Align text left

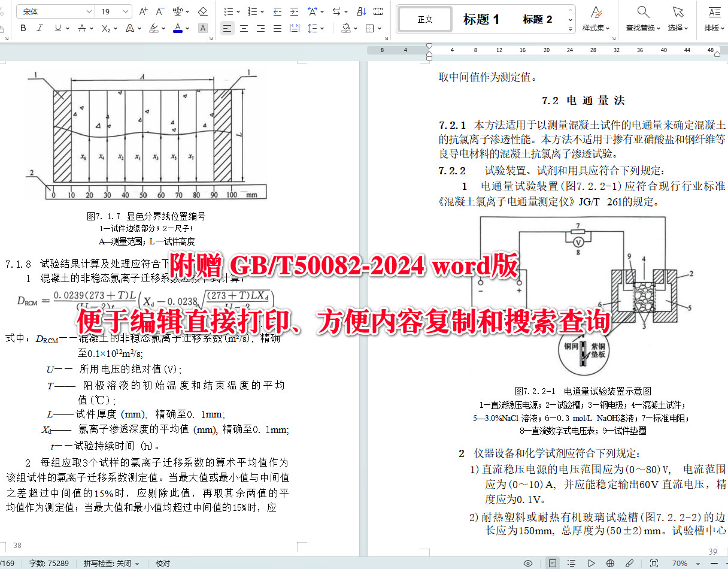[x=227, y=28]
